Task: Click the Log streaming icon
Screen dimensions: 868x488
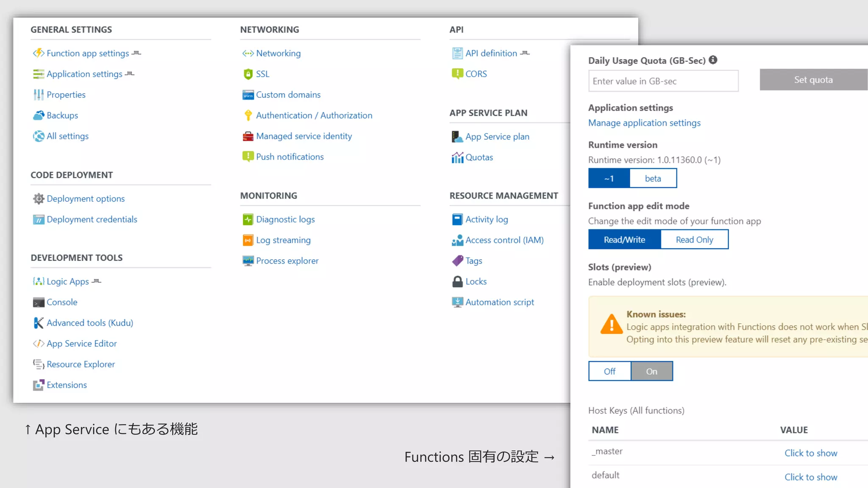Action: [x=248, y=240]
